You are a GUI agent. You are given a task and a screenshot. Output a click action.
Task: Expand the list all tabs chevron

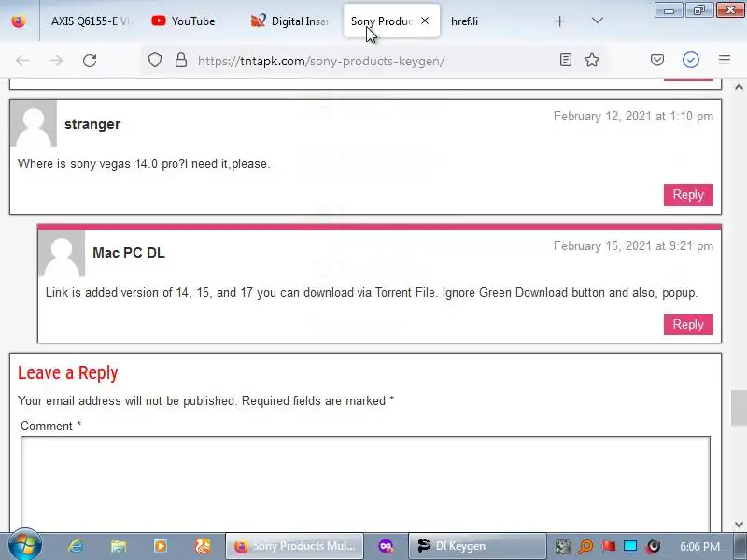click(597, 21)
